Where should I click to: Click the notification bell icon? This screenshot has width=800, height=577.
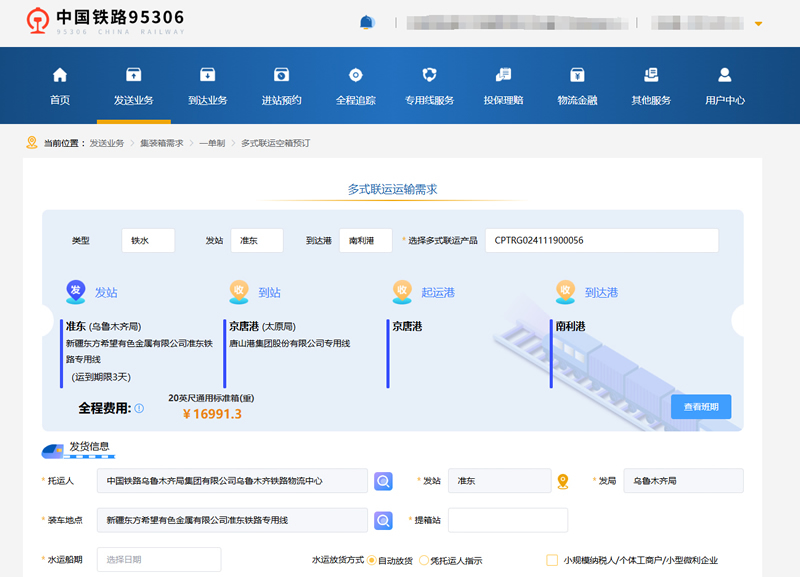(x=366, y=22)
